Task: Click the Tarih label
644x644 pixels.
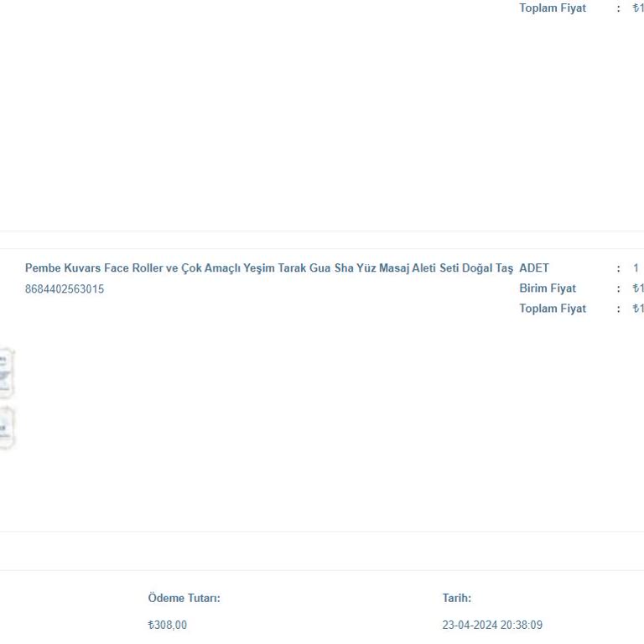Action: point(457,598)
